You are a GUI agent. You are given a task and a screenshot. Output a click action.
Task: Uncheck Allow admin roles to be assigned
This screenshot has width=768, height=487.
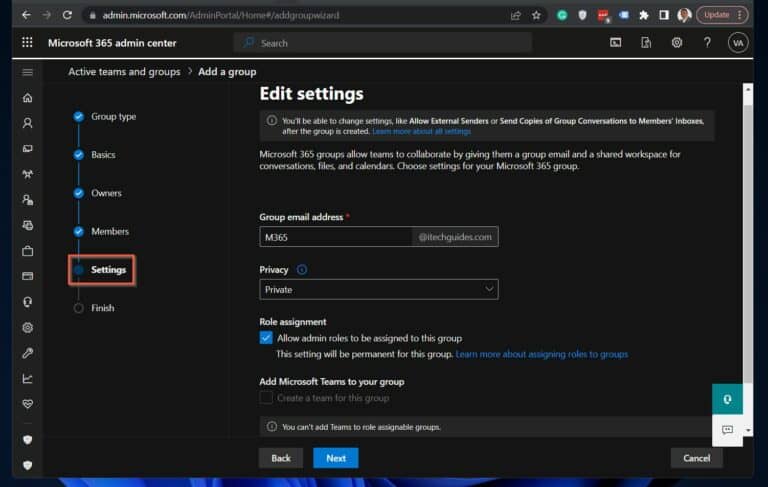point(266,338)
